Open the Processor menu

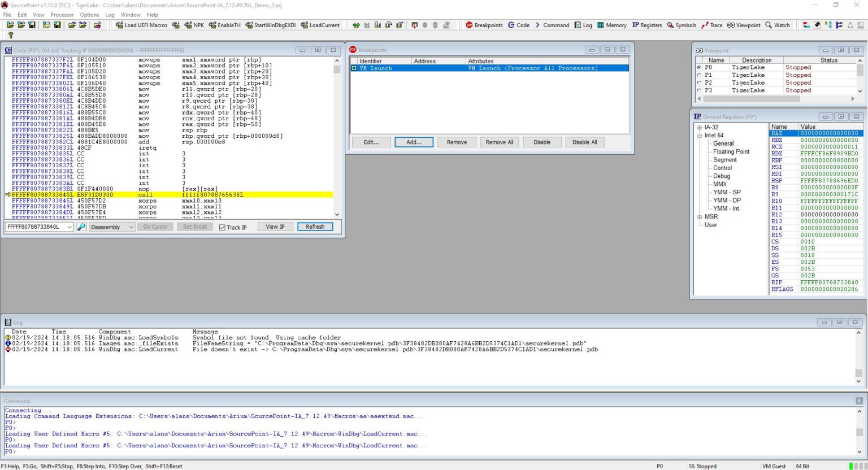point(62,15)
